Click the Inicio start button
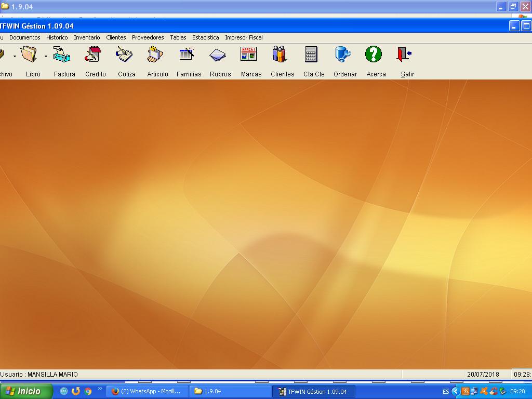Viewport: 532px width, 399px height. 26,391
